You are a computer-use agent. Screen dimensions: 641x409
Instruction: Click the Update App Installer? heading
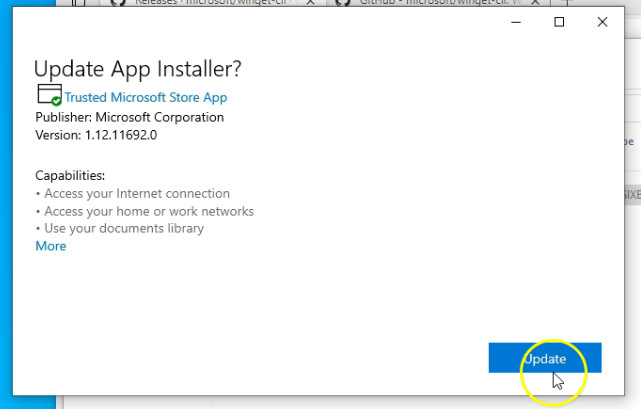point(138,69)
